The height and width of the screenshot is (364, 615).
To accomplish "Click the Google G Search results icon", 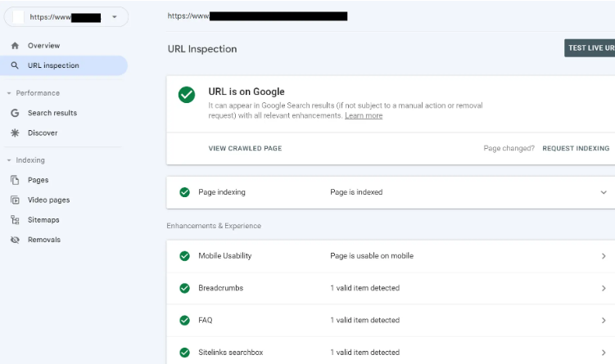I will 15,113.
